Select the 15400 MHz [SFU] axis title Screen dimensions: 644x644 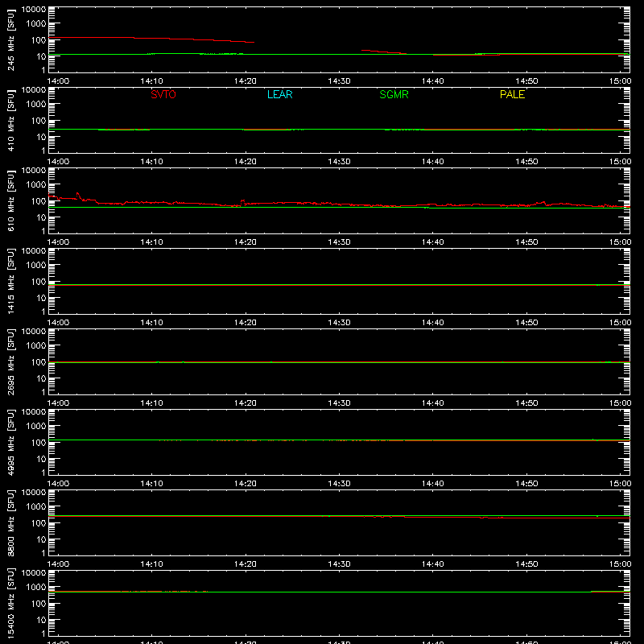pyautogui.click(x=10, y=603)
